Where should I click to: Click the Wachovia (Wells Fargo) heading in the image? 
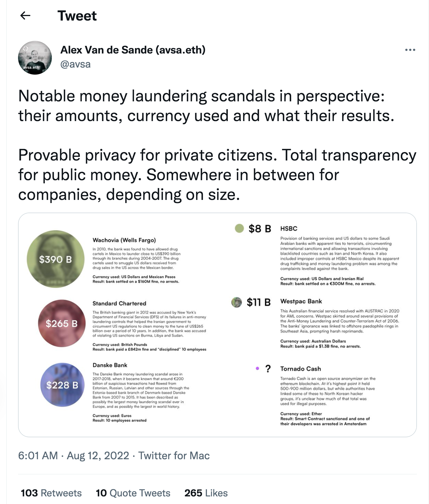[x=124, y=240]
